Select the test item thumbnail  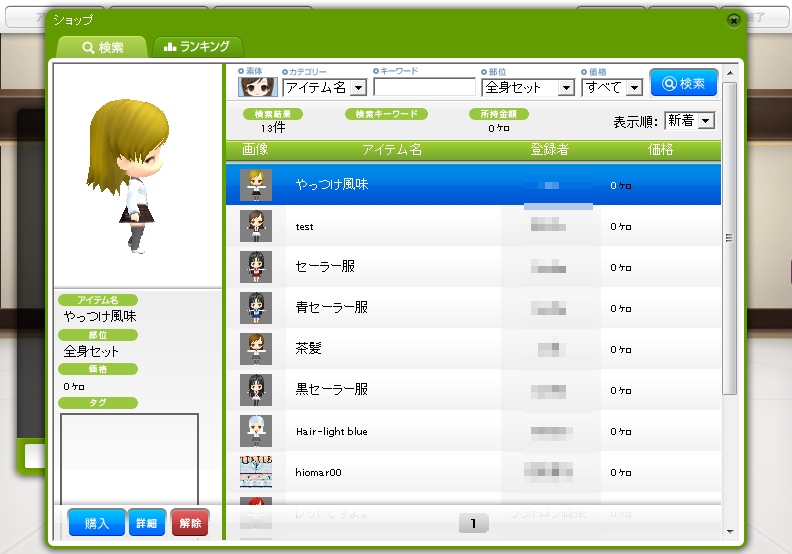click(256, 226)
